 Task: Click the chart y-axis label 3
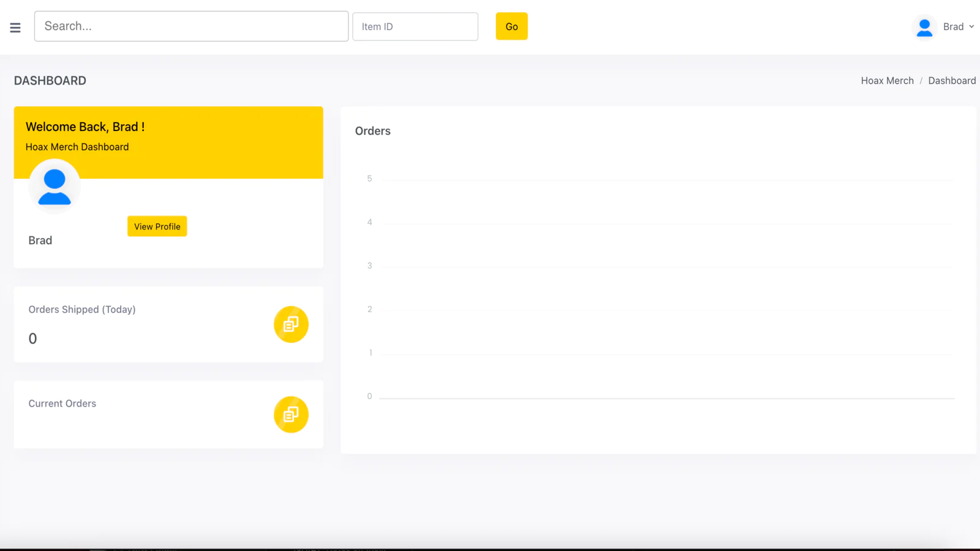click(369, 266)
